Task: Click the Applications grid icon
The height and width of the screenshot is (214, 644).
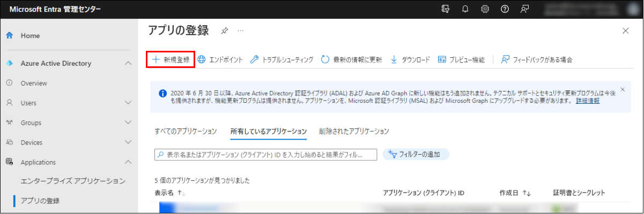Action: point(9,162)
